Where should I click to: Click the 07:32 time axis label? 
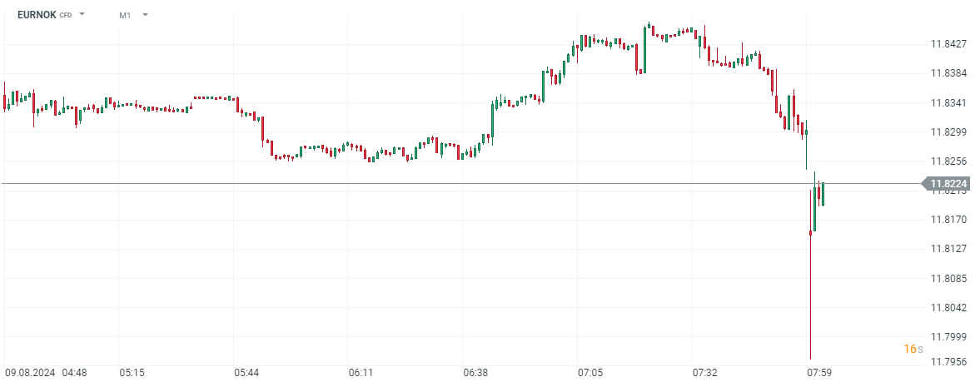click(704, 372)
